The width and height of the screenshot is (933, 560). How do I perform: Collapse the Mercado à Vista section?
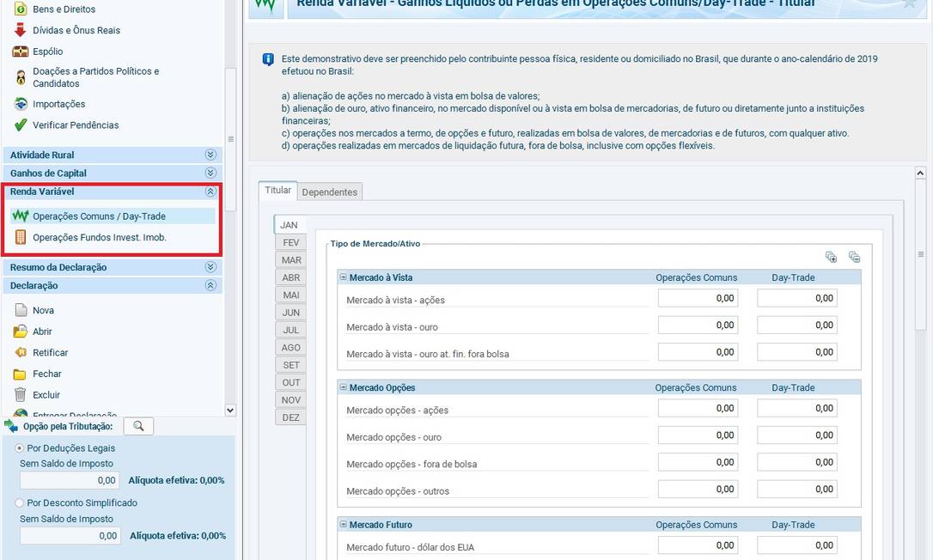click(343, 277)
